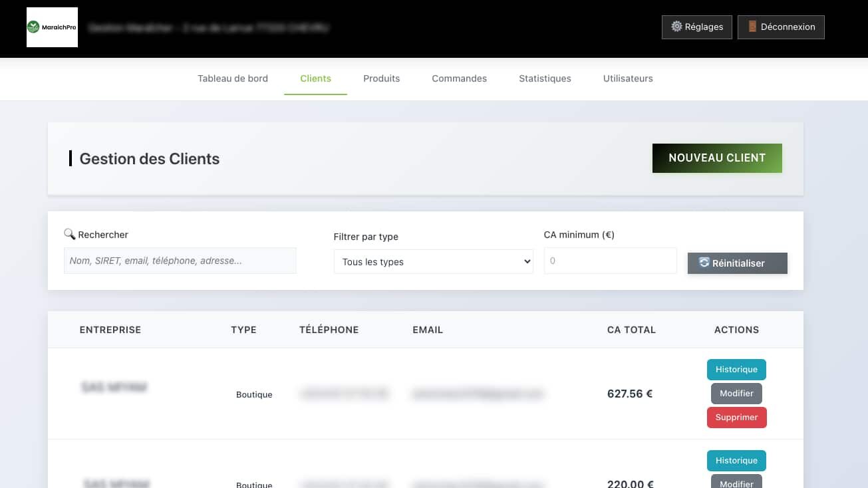Open Historique for the 627.56 € client
868x488 pixels.
click(736, 370)
